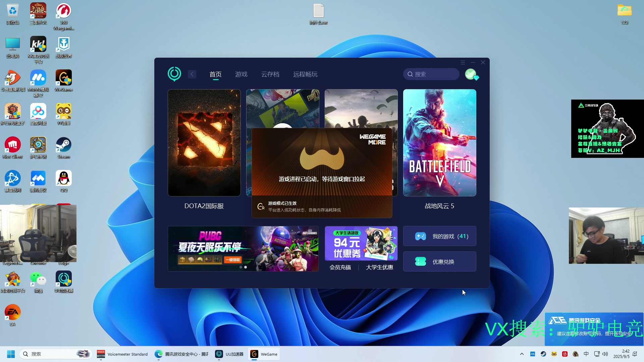
Task: Open the 炉石传说 desktop shortcut
Action: (38, 148)
